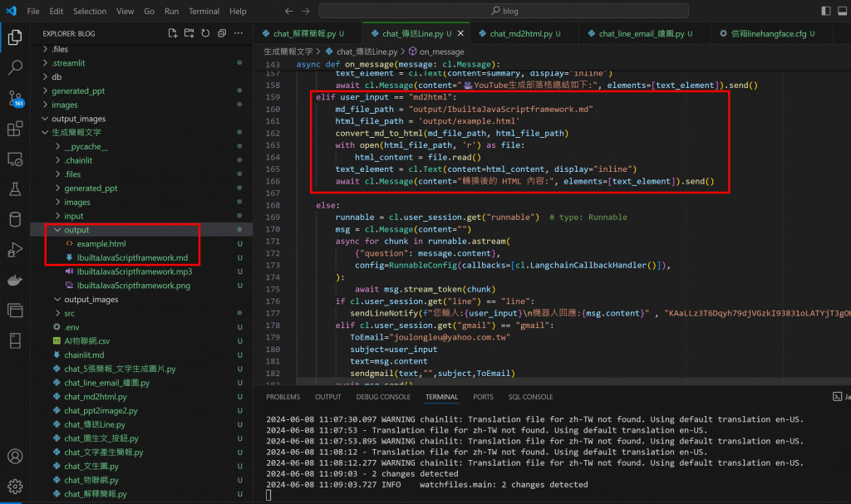The width and height of the screenshot is (851, 504).
Task: Open the Accounts icon
Action: [x=15, y=457]
